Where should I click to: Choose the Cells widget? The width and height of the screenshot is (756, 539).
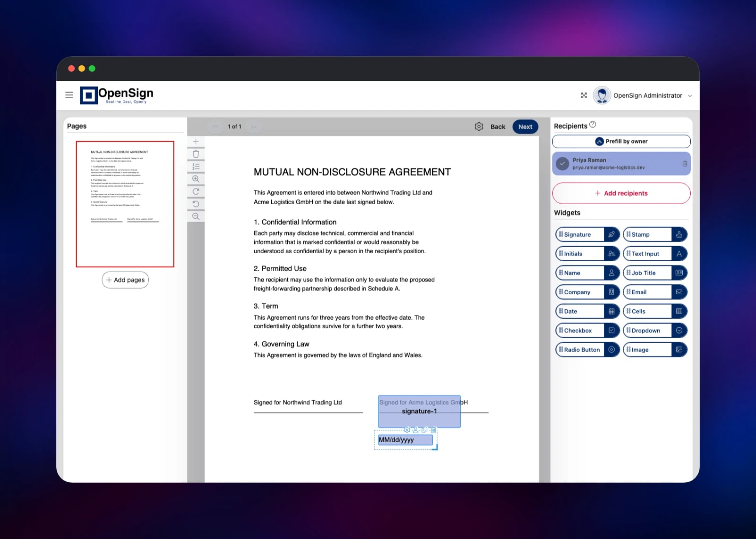click(x=655, y=311)
